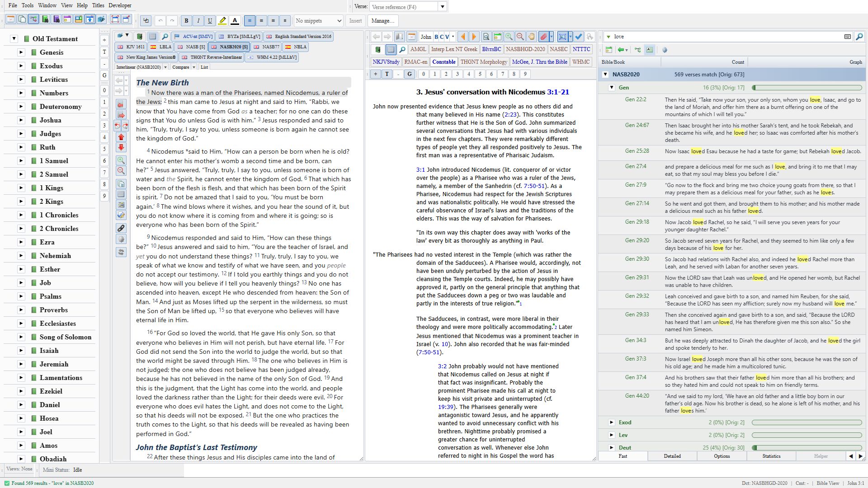868x488 pixels.
Task: Choose the font color A swatch
Action: [x=235, y=20]
